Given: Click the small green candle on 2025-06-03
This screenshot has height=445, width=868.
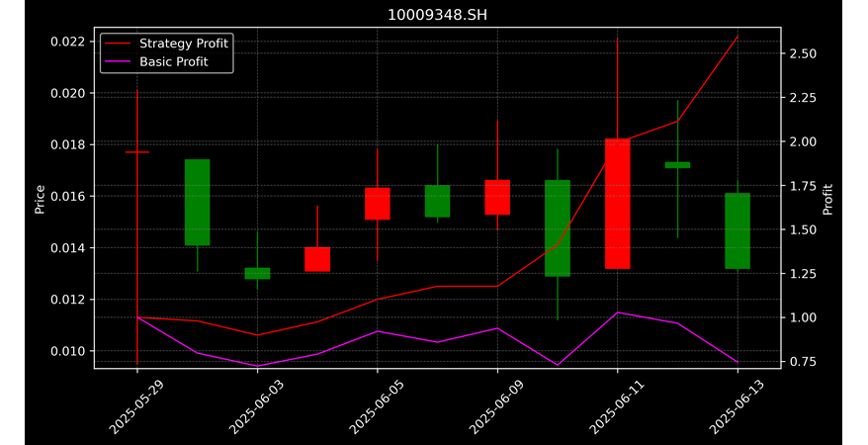Looking at the screenshot, I should point(257,273).
